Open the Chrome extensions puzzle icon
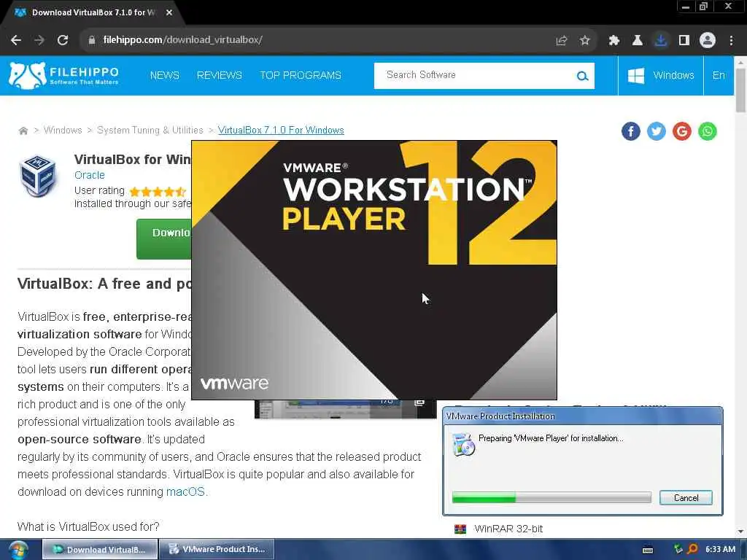The width and height of the screenshot is (747, 560). 614,41
